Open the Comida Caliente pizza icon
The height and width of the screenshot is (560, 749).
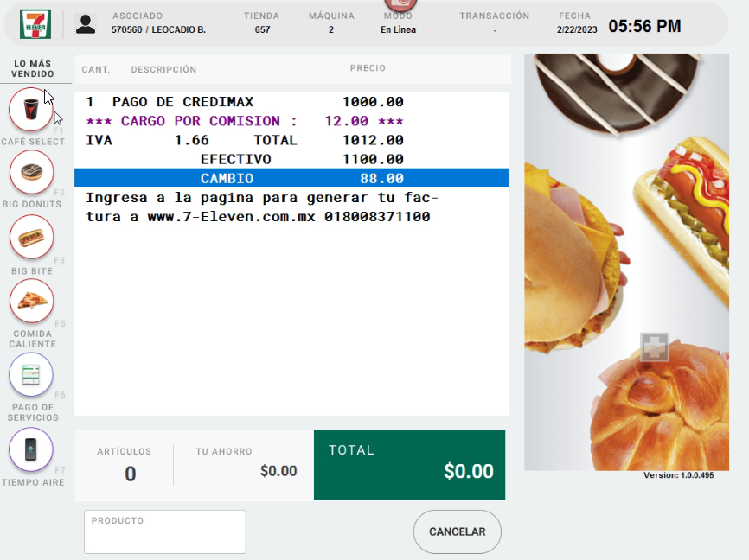pos(31,301)
